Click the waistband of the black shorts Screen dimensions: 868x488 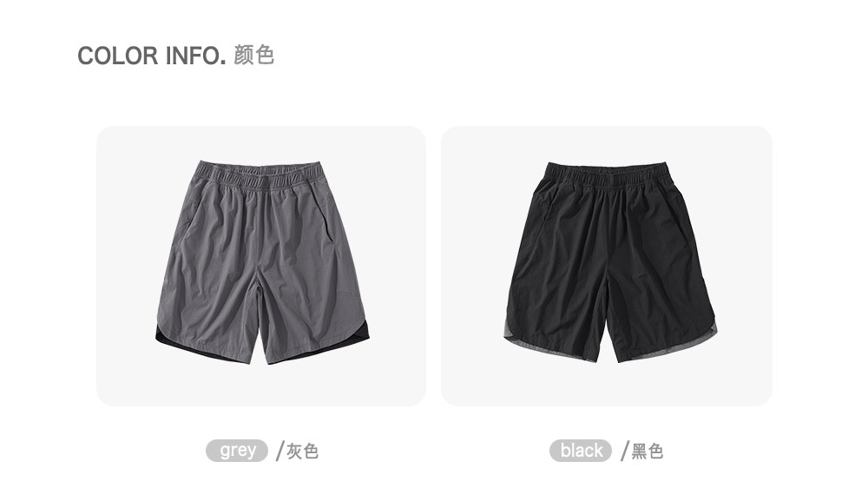608,175
